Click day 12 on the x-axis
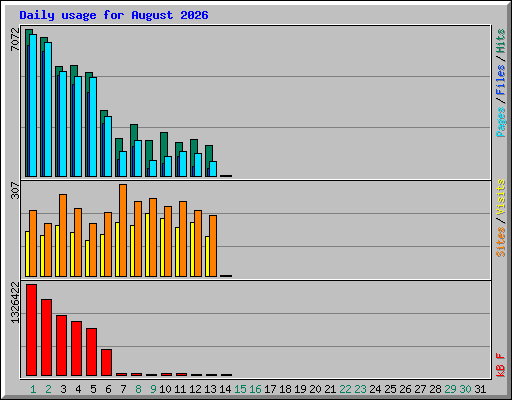 coord(195,389)
